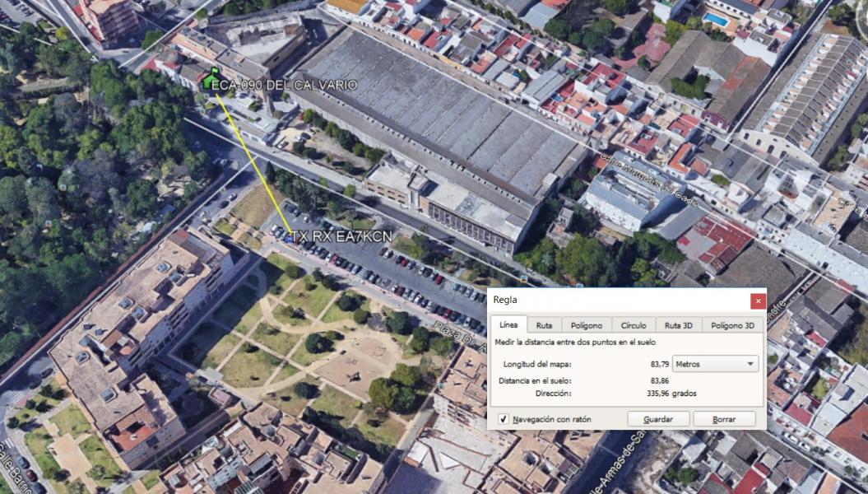Switch to the plain Ruta tab
This screenshot has width=868, height=494.
[x=544, y=325]
